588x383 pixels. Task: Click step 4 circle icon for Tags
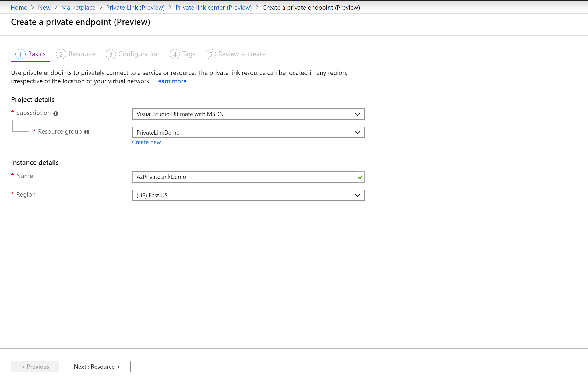175,54
